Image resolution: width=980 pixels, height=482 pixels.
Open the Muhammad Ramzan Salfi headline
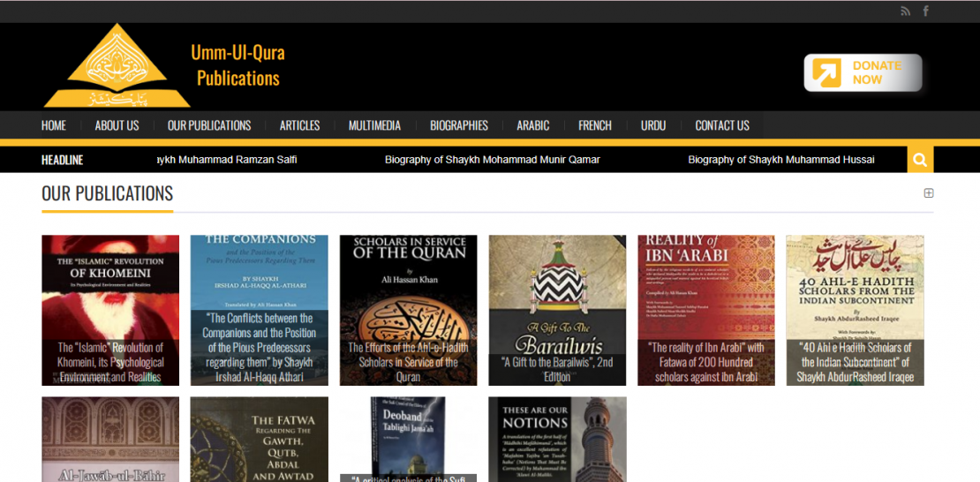coord(227,160)
